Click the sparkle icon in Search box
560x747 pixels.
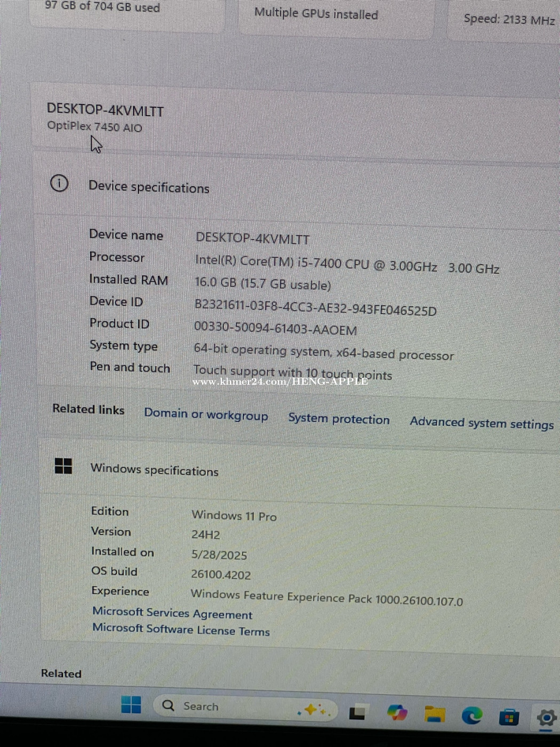(314, 710)
